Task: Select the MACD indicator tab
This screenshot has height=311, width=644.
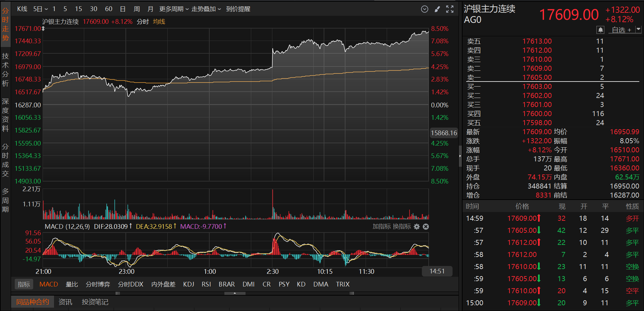Action: [x=49, y=284]
